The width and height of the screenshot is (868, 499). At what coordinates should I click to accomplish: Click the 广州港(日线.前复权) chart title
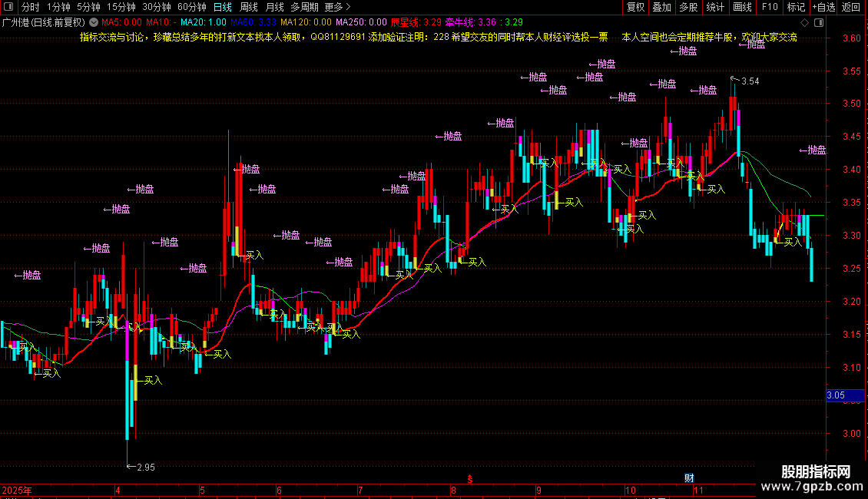click(x=43, y=22)
